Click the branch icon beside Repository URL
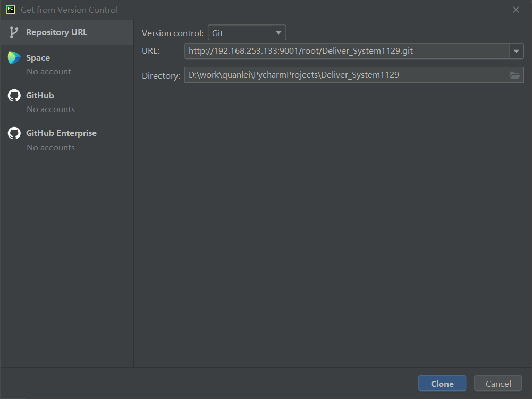This screenshot has height=399, width=532. pyautogui.click(x=14, y=32)
